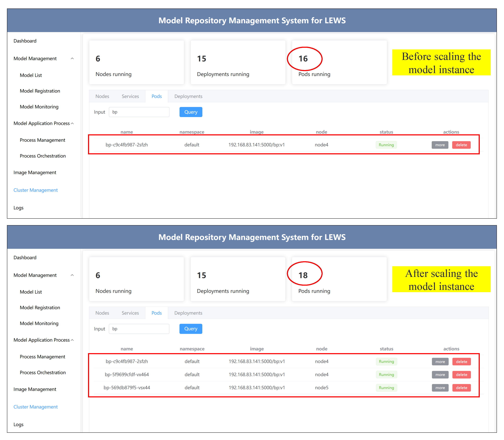Image resolution: width=504 pixels, height=440 pixels.
Task: Open Cluster Management in before-scaling sidebar
Action: 36,190
